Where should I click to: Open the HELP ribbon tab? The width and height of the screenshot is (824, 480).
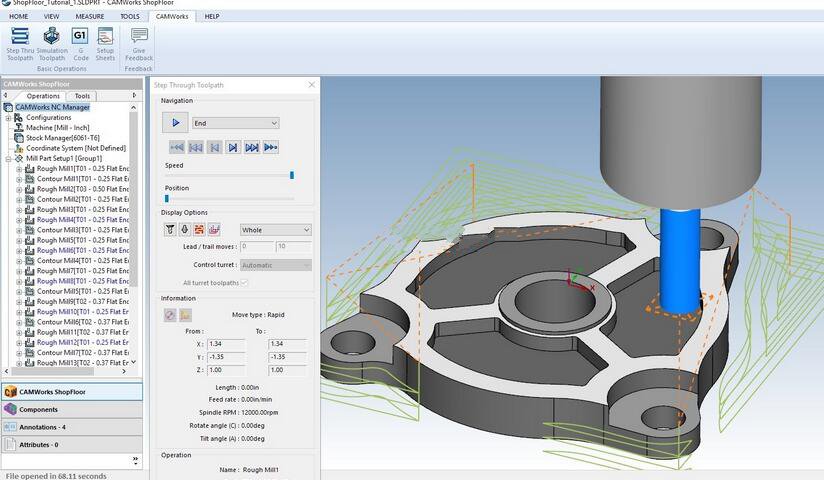point(212,16)
